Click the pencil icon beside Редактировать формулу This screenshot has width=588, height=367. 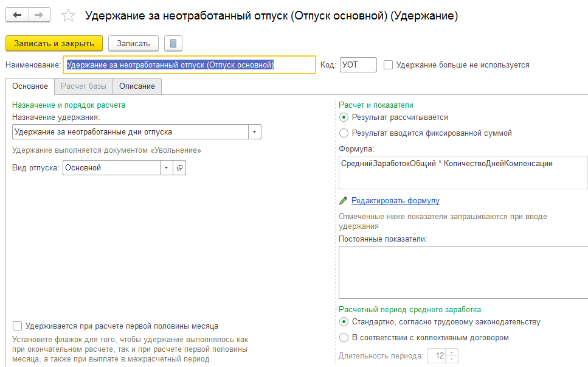pyautogui.click(x=343, y=201)
